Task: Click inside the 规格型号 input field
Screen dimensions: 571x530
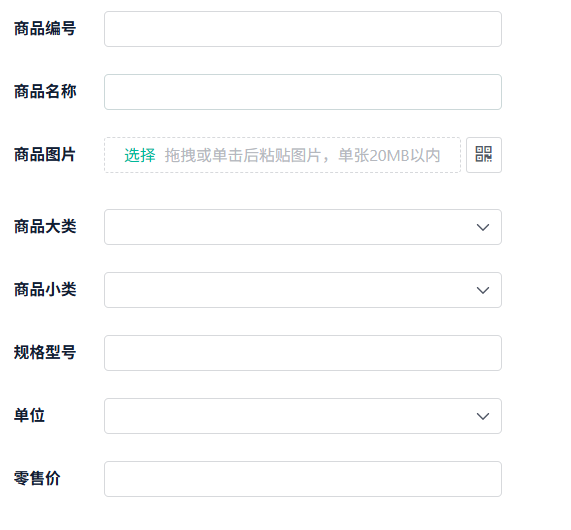Action: point(303,353)
